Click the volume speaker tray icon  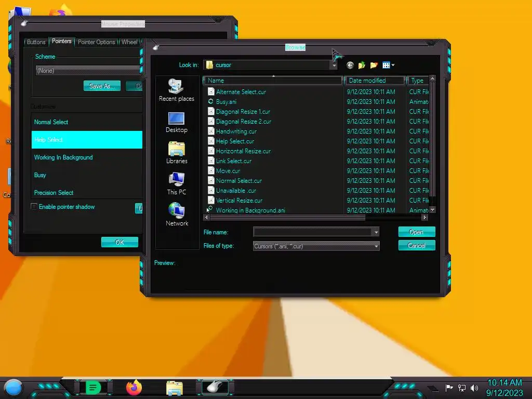474,388
